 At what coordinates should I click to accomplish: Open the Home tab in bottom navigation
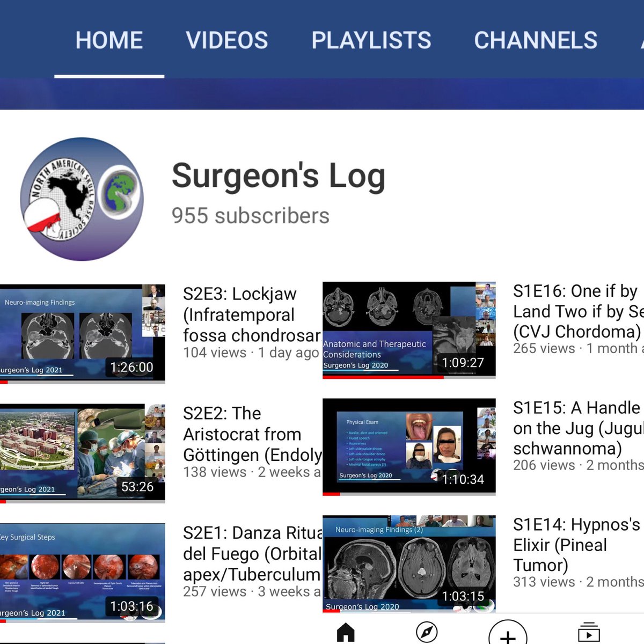click(346, 632)
